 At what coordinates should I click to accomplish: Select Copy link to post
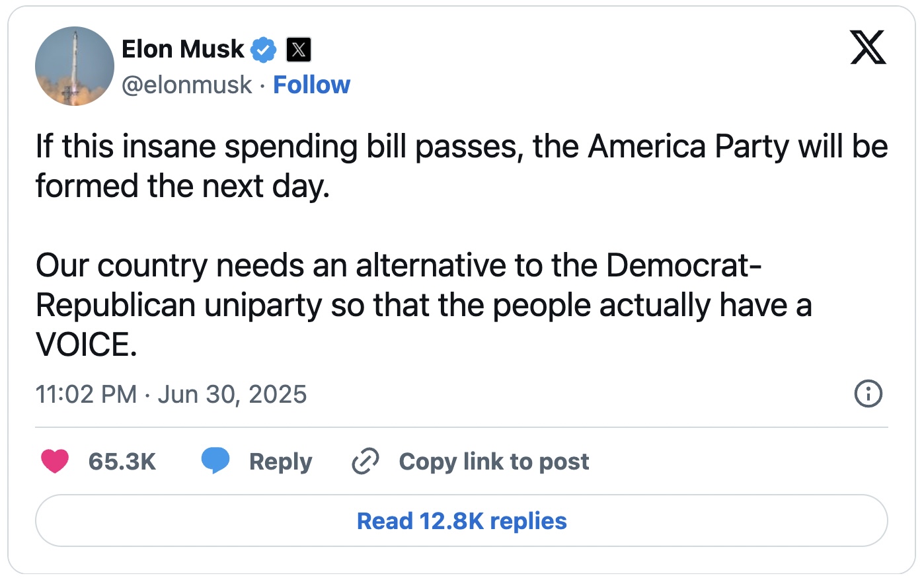coord(494,461)
